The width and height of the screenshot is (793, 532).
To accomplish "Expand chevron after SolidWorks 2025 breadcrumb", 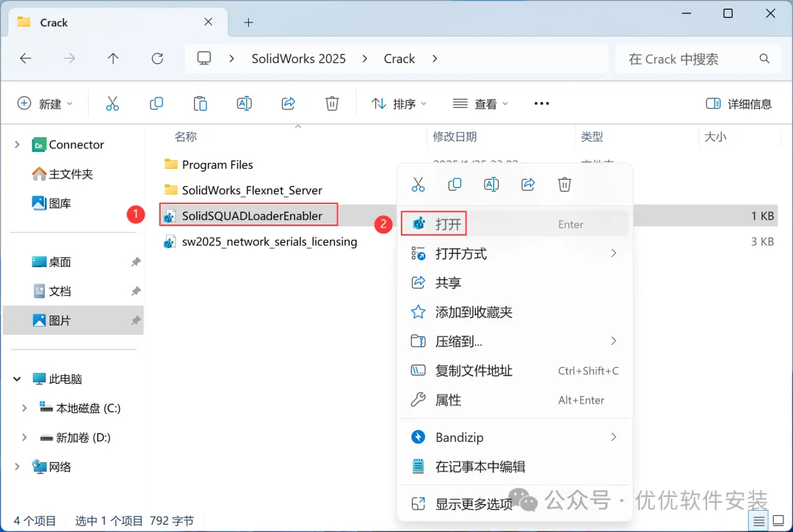I will [365, 59].
